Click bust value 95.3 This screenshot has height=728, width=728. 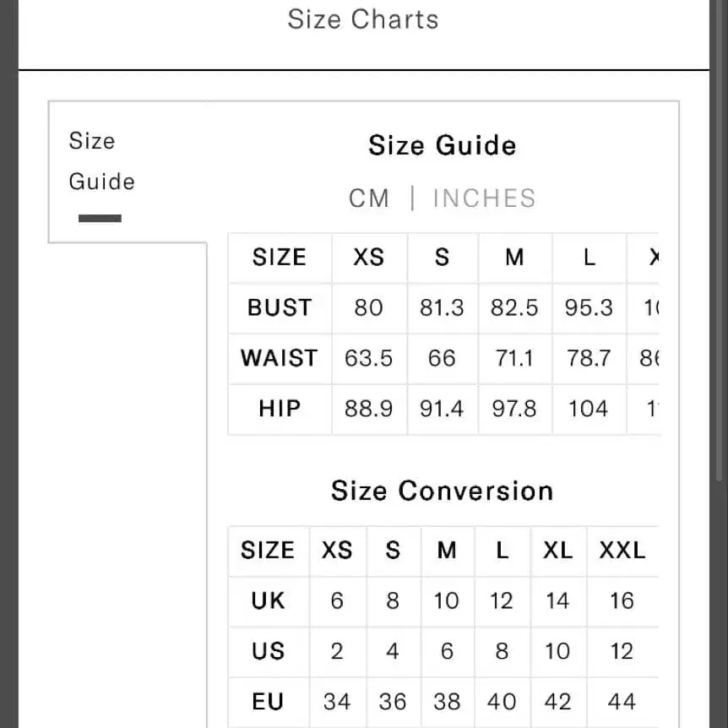[589, 307]
